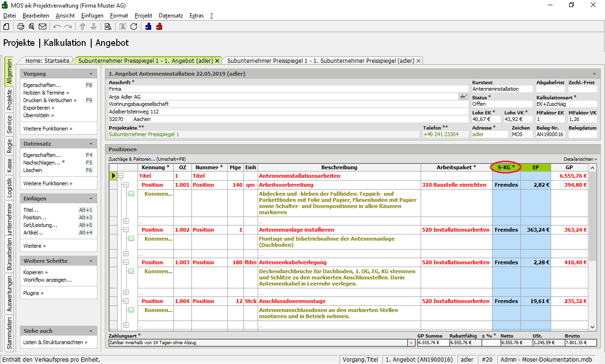
Task: Close the 1. Angebot (adler) tab
Action: coord(217,61)
